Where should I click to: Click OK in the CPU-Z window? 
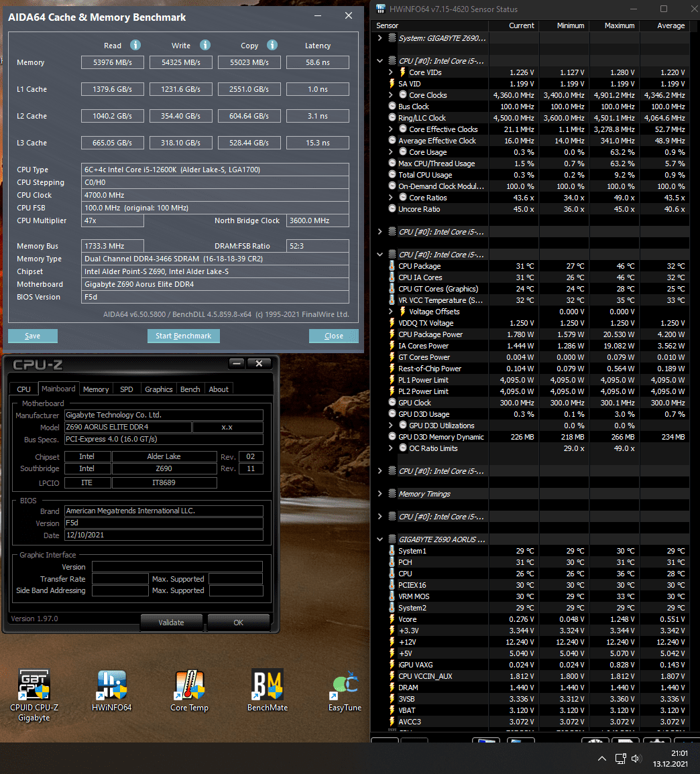click(x=239, y=623)
